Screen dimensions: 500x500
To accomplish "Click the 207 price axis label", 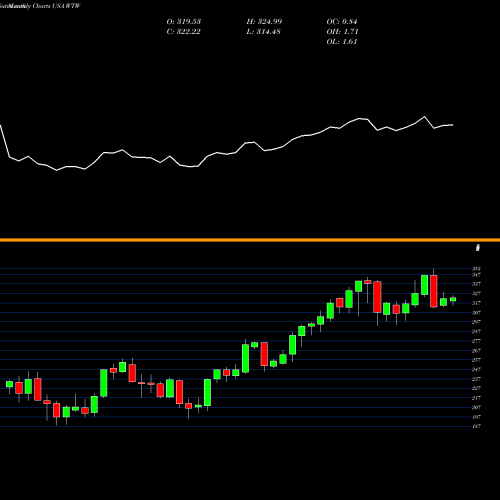I will pyautogui.click(x=476, y=407).
